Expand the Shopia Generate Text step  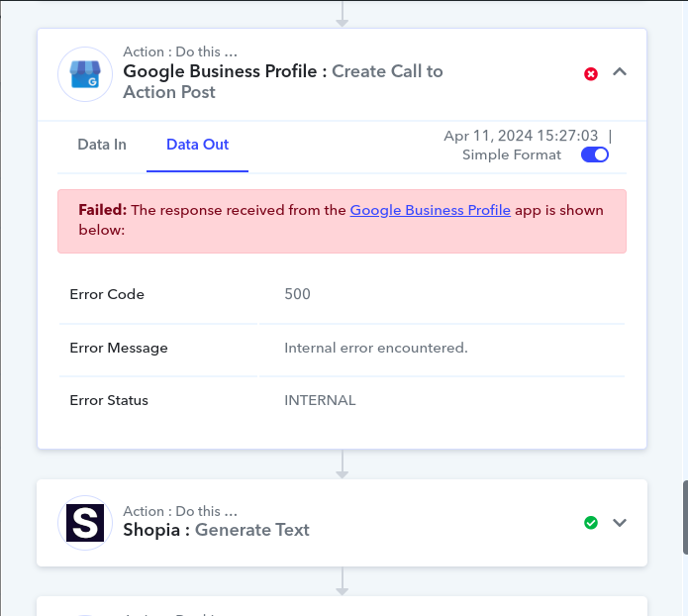pos(620,523)
